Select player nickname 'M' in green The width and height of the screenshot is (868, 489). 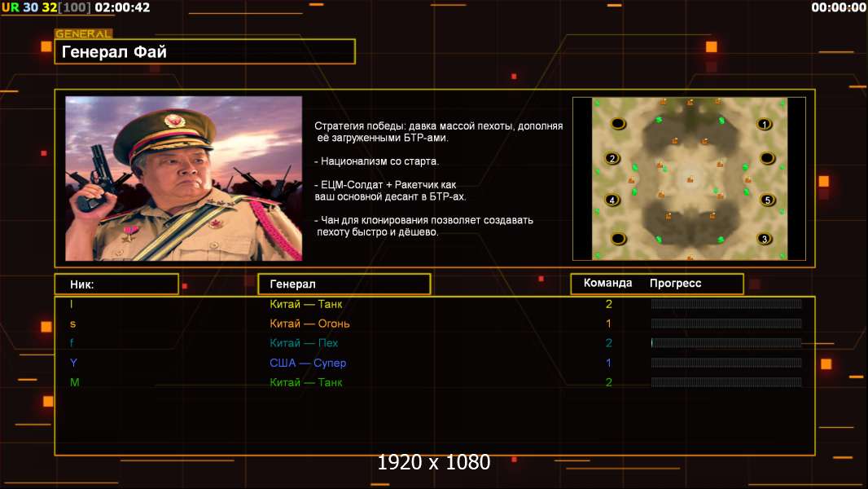click(75, 382)
